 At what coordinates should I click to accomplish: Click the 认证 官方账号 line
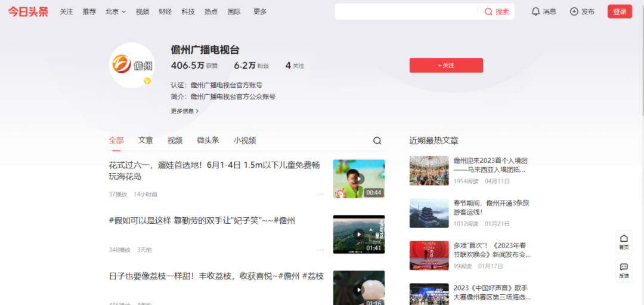216,85
